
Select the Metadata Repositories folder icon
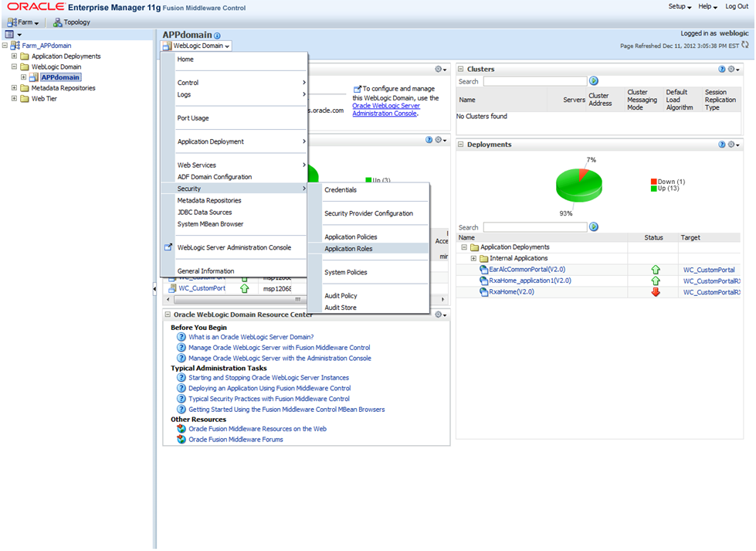point(25,88)
